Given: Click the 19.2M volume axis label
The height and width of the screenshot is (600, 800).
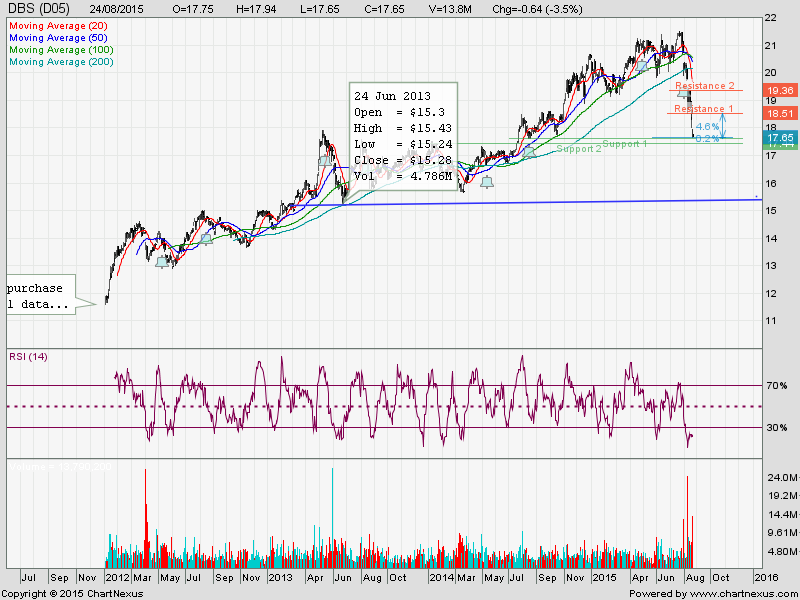Looking at the screenshot, I should (x=783, y=496).
